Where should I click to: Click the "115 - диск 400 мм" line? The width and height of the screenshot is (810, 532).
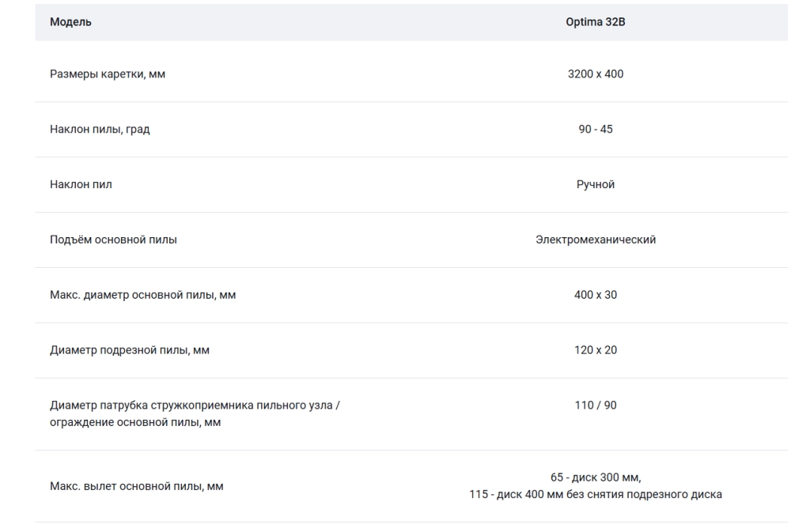(x=595, y=495)
